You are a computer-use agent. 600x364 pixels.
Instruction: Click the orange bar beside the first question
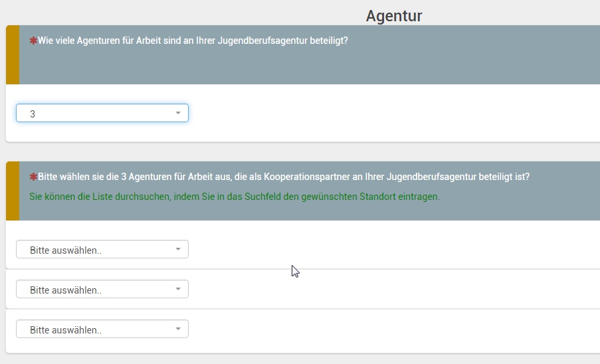click(12, 54)
